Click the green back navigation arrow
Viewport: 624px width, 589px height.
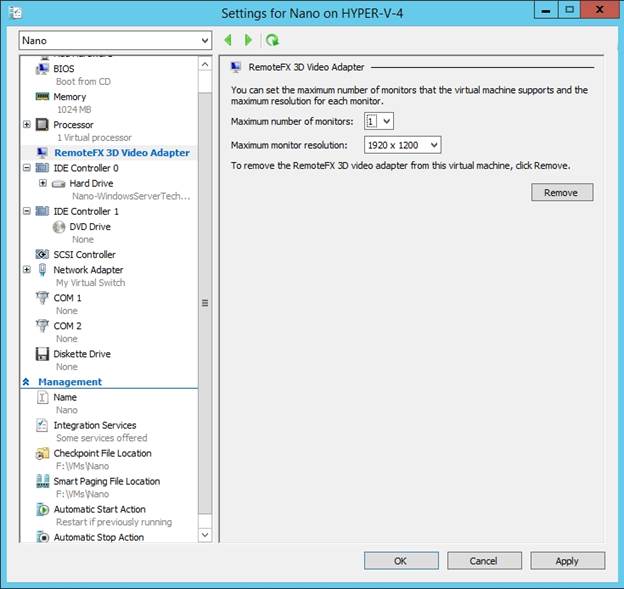click(228, 40)
